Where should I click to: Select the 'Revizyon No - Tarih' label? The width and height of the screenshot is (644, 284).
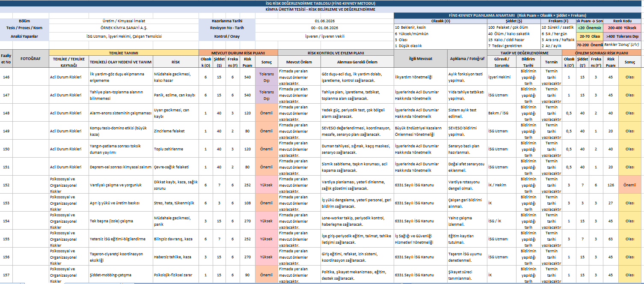pyautogui.click(x=227, y=28)
